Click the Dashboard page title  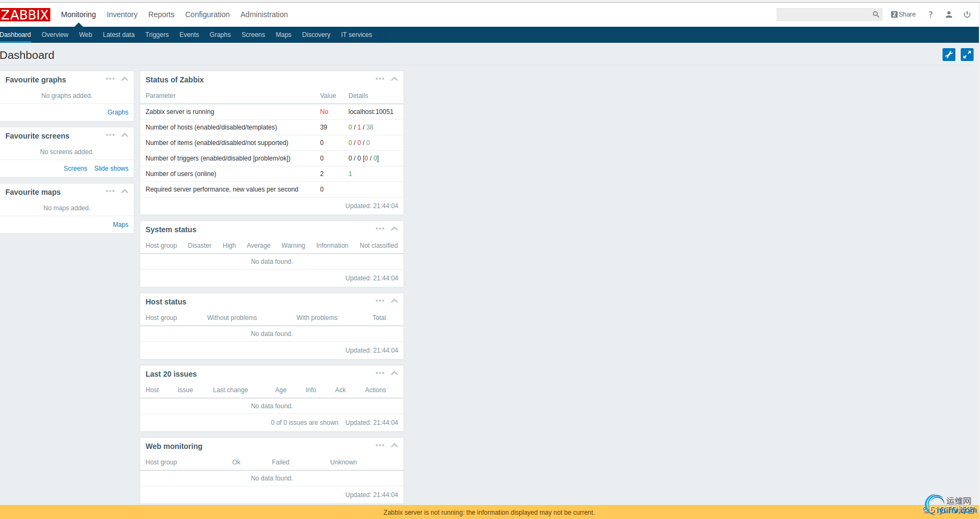click(27, 55)
